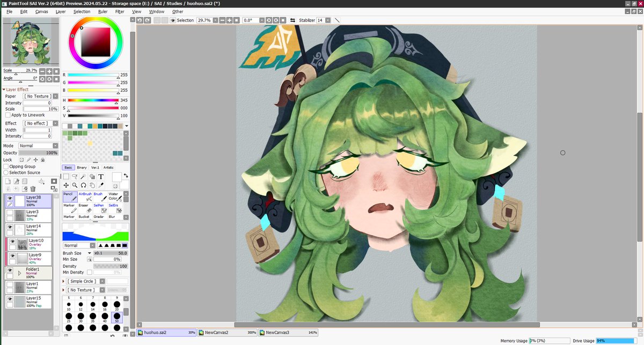Zoom in with top toolbar plus button
Screen dimensions: 644x345
coord(229,20)
